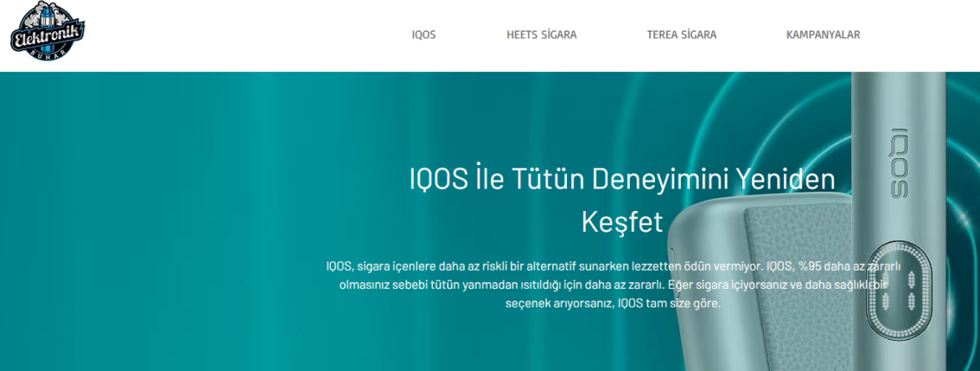Click the "IQOS İle Tütün Deneyimini Yeniden" headline
Image resolution: width=980 pixels, height=371 pixels.
tap(622, 180)
